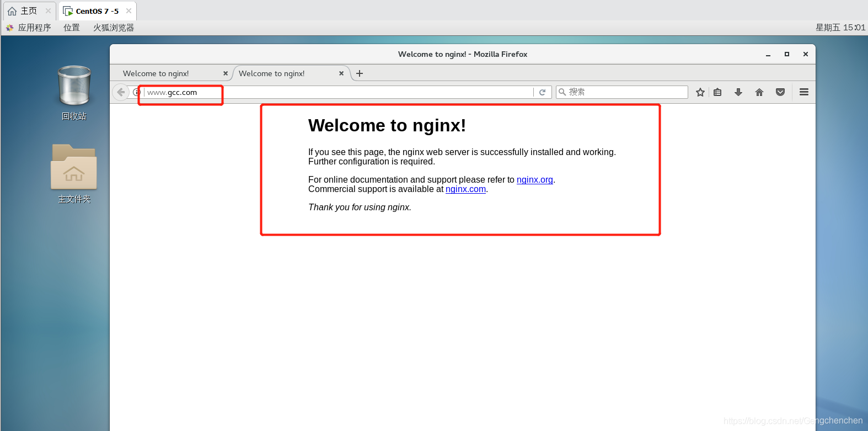Bookmark this page with the star icon

[700, 92]
